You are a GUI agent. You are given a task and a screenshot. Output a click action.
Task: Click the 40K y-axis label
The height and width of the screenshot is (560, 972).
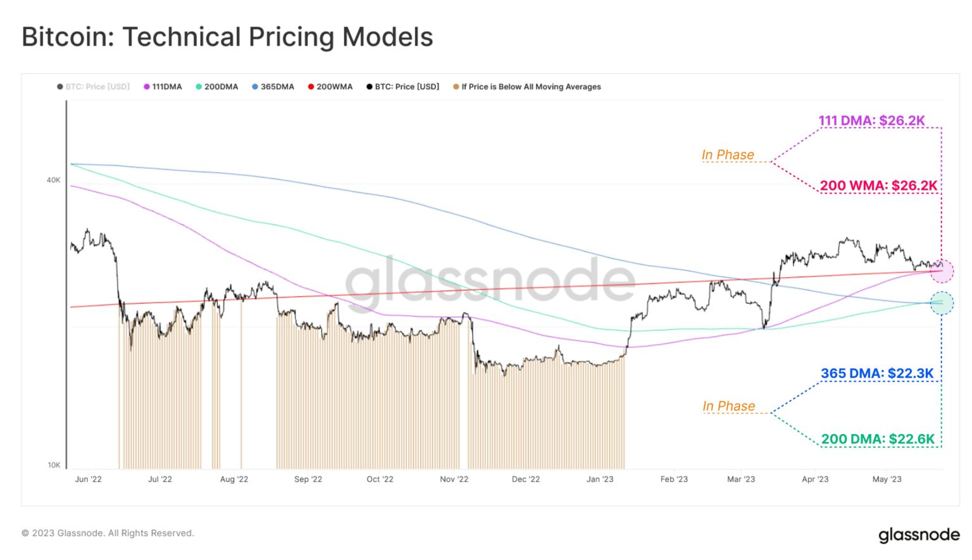tap(53, 180)
